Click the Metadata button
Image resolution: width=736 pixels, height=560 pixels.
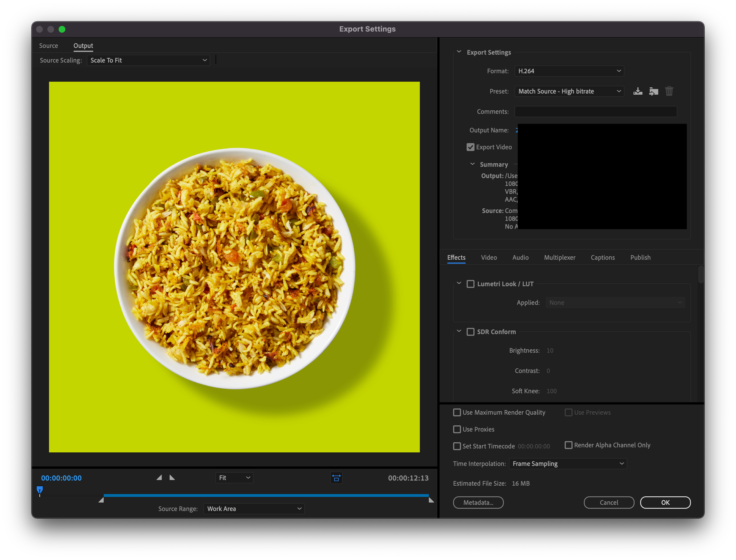(478, 502)
